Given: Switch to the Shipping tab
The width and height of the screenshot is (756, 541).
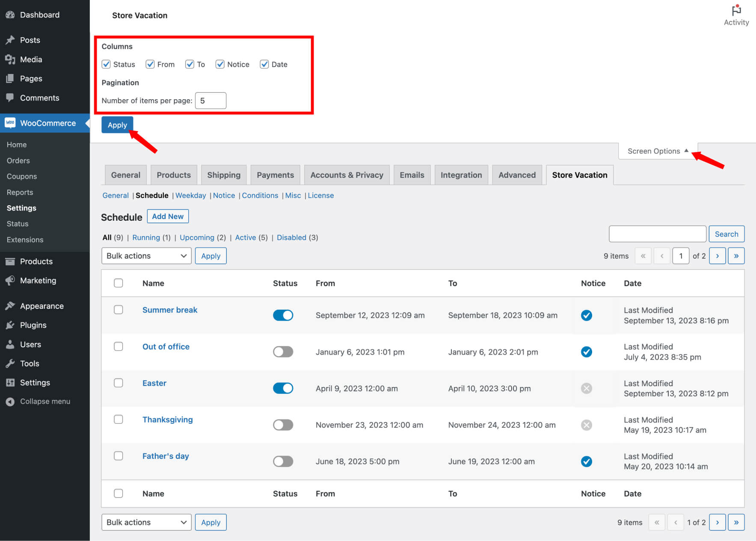Looking at the screenshot, I should (224, 175).
